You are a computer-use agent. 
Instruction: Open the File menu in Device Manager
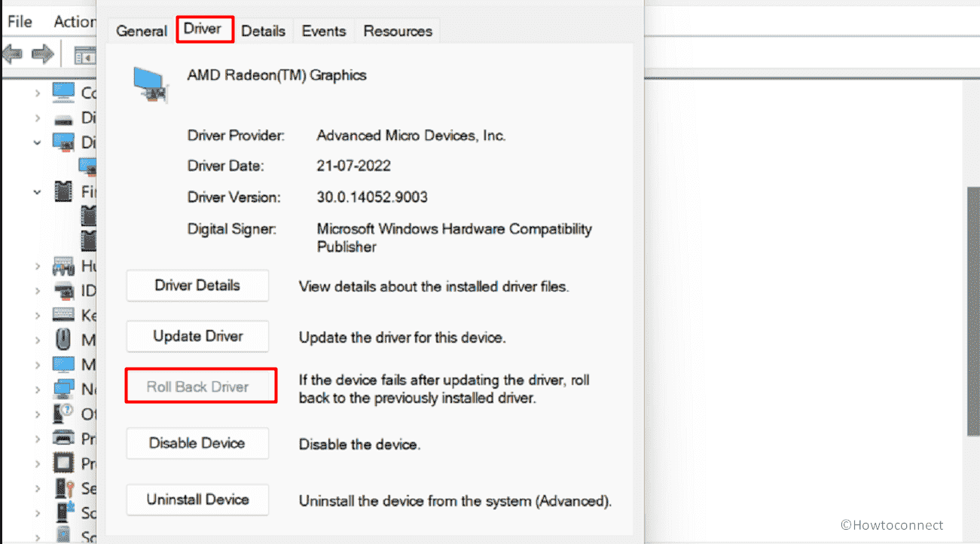(x=20, y=22)
